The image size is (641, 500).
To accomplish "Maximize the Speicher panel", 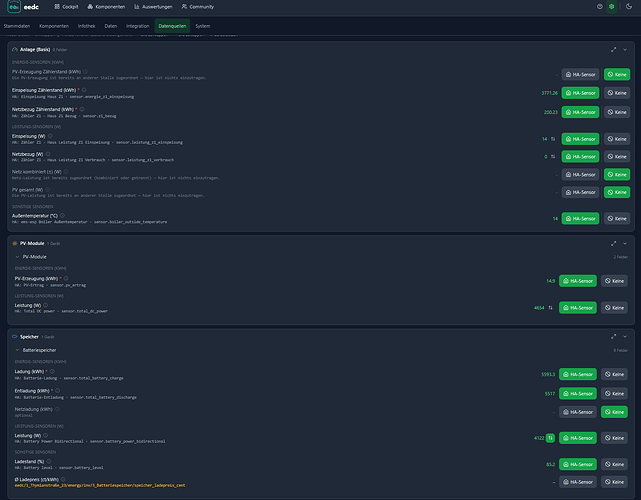I will (x=614, y=336).
